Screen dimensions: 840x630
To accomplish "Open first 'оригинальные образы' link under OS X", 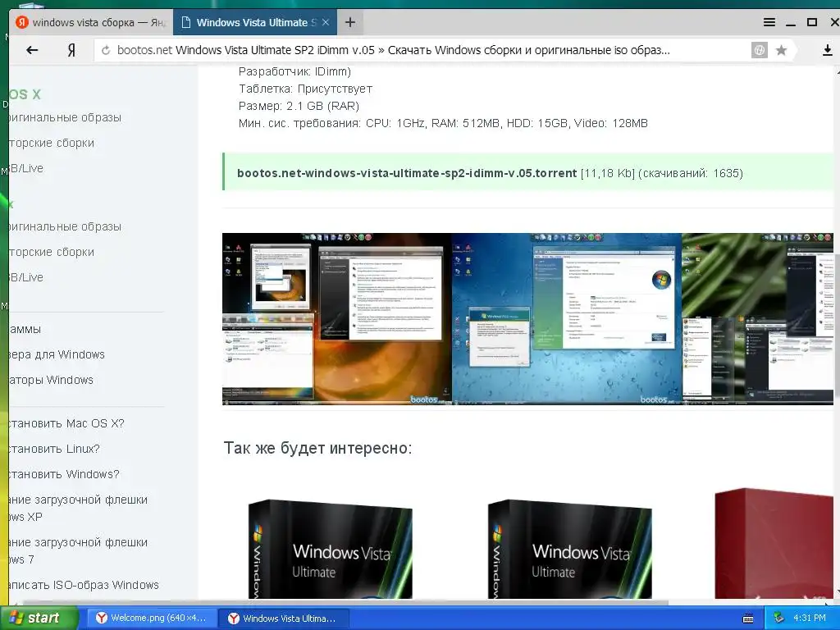I will pos(65,117).
